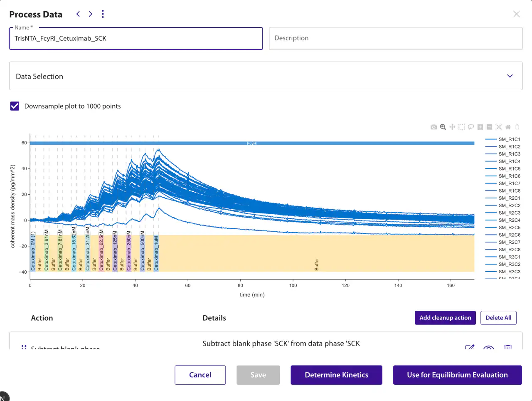Click the Name input field
The width and height of the screenshot is (532, 401).
[x=136, y=38]
